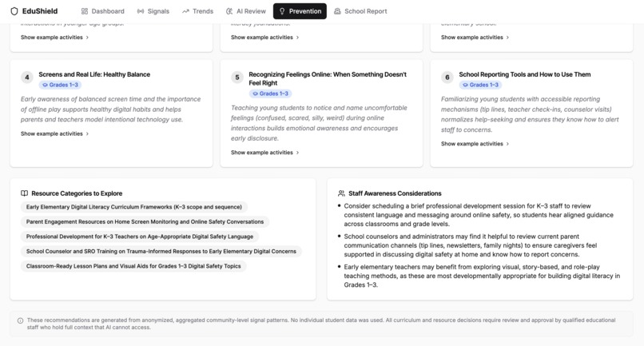Expand example activities for Recognizing Feelings Online

pos(265,153)
